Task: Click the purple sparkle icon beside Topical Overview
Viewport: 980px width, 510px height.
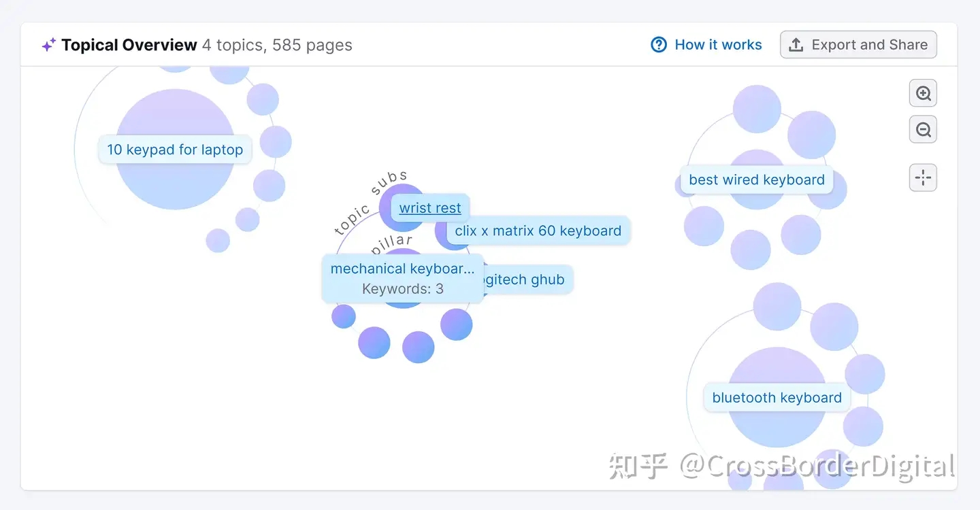Action: click(x=48, y=46)
